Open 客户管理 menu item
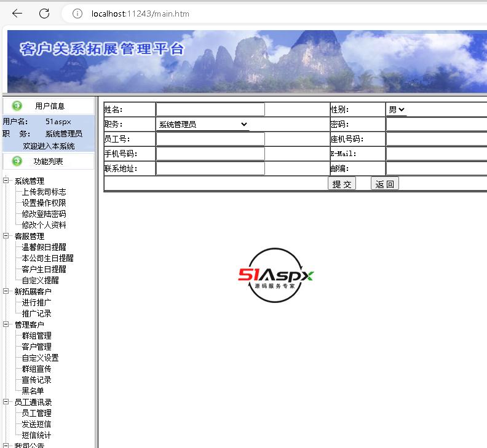The height and width of the screenshot is (448, 487). (36, 347)
